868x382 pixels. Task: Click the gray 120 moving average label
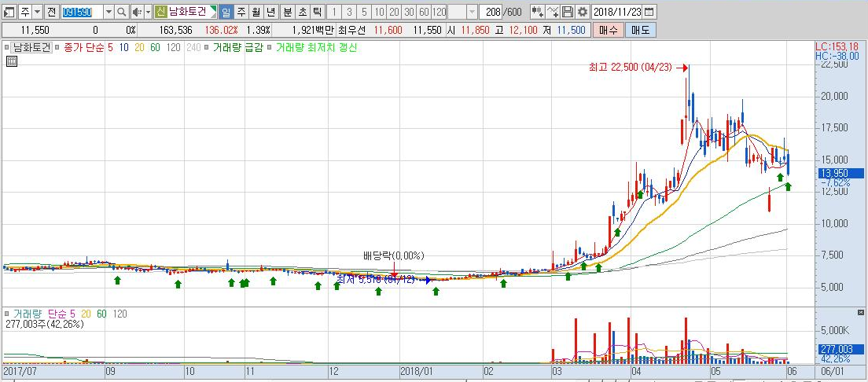point(173,48)
